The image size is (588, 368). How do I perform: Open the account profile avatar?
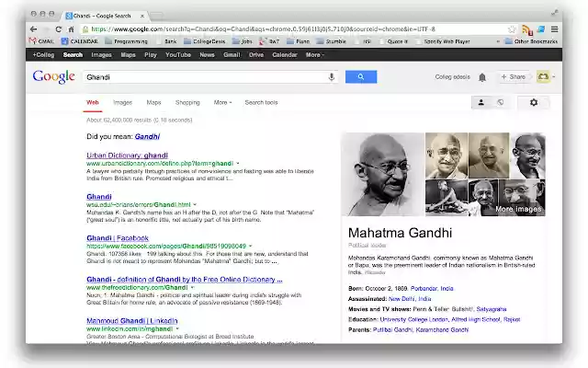click(543, 76)
